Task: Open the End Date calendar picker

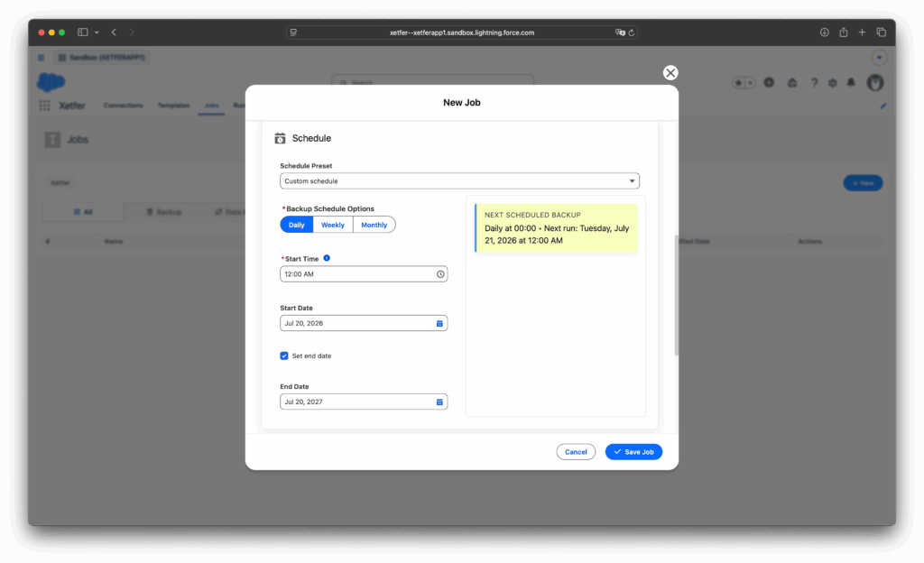Action: tap(439, 401)
